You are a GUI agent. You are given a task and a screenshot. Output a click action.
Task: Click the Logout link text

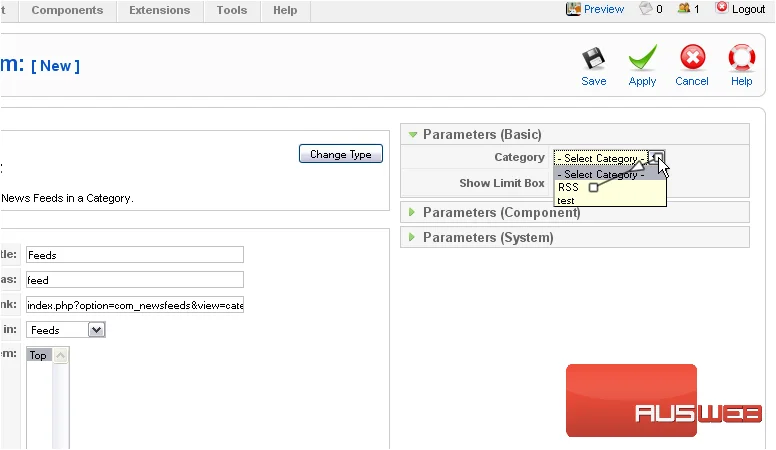coord(748,9)
